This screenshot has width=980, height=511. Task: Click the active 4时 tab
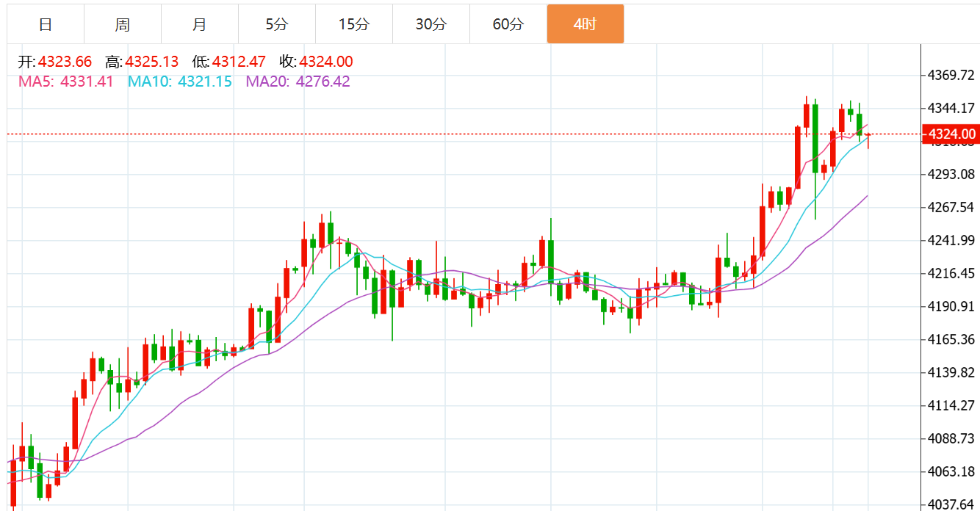point(586,24)
